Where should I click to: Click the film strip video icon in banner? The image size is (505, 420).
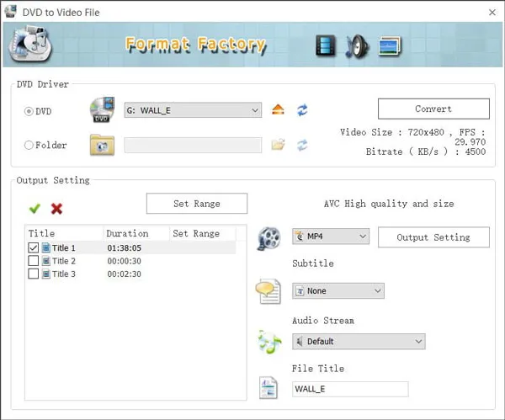coord(326,45)
